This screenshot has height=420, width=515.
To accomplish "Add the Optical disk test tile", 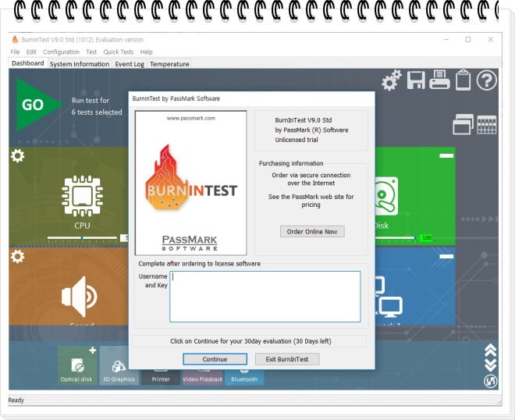I will click(x=76, y=366).
